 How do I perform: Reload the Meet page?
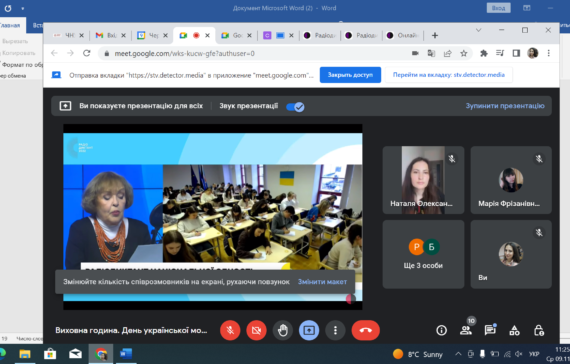(x=87, y=53)
